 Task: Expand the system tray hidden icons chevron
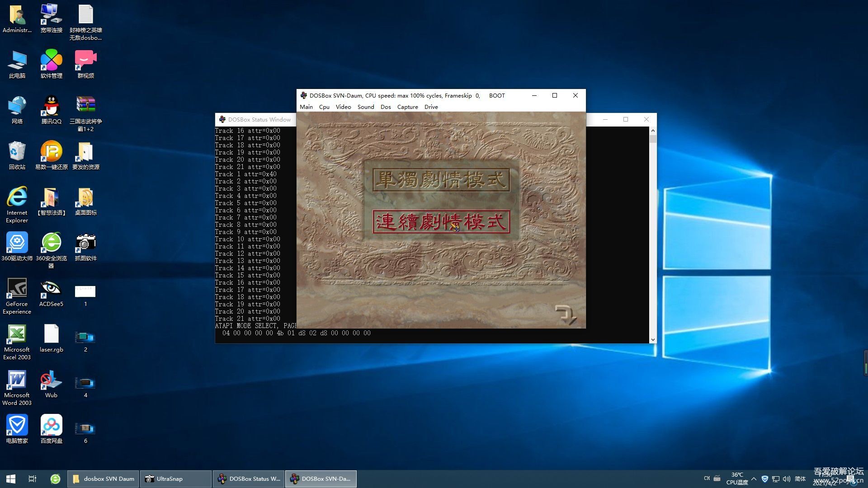click(754, 479)
